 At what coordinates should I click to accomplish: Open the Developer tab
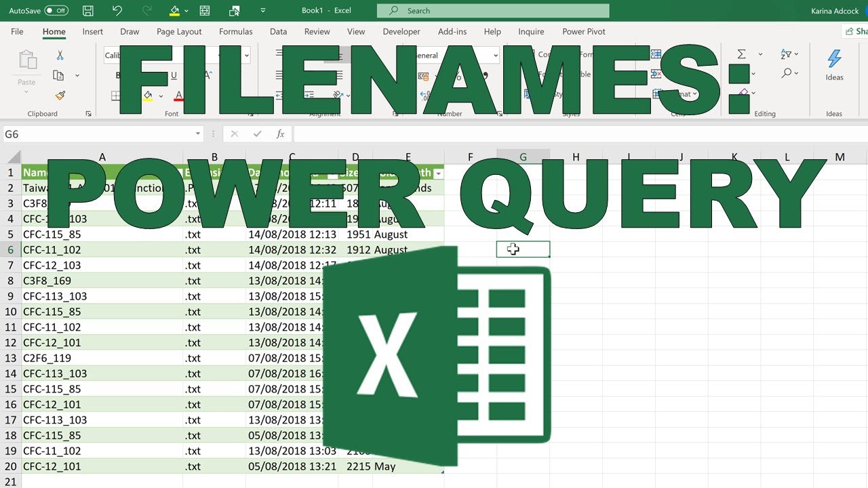[x=402, y=31]
